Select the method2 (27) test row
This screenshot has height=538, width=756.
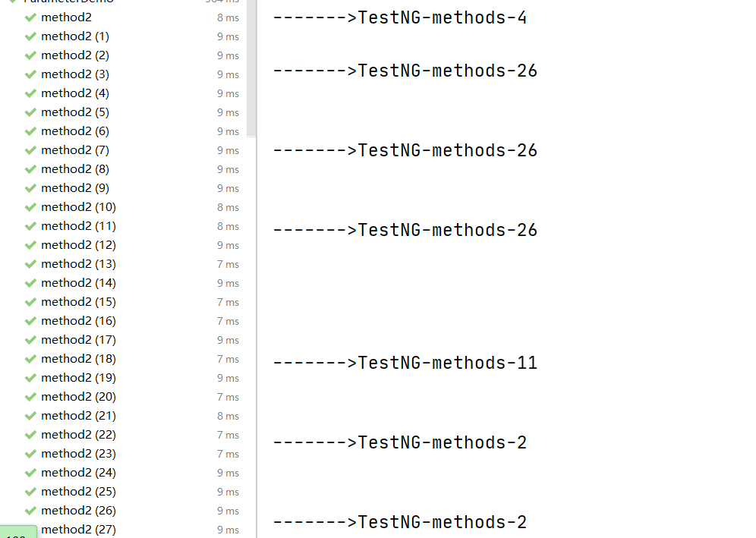click(78, 530)
